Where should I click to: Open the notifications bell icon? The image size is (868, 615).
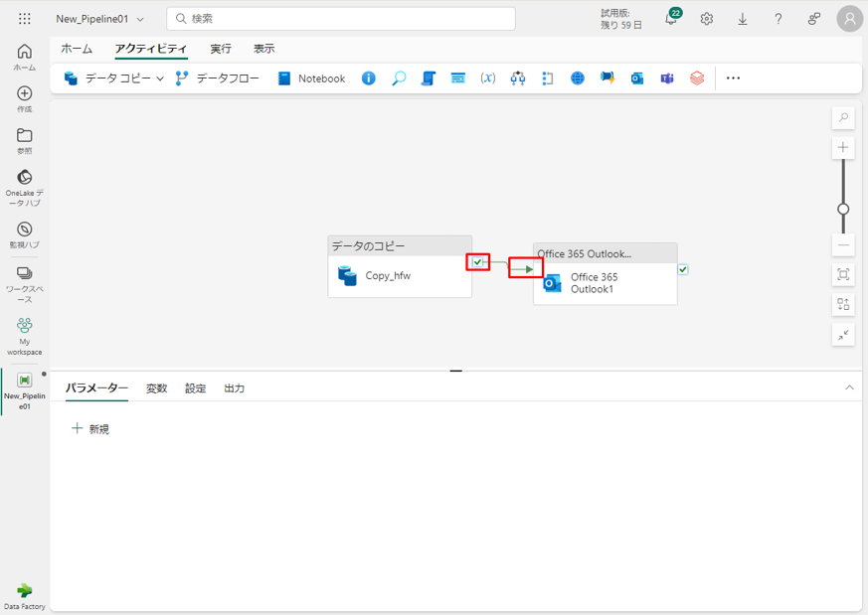click(671, 19)
